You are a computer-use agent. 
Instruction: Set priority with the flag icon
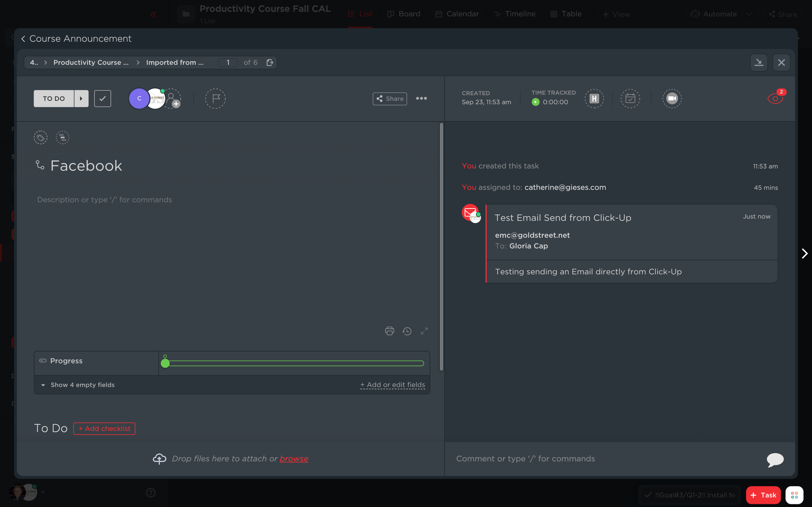(215, 99)
